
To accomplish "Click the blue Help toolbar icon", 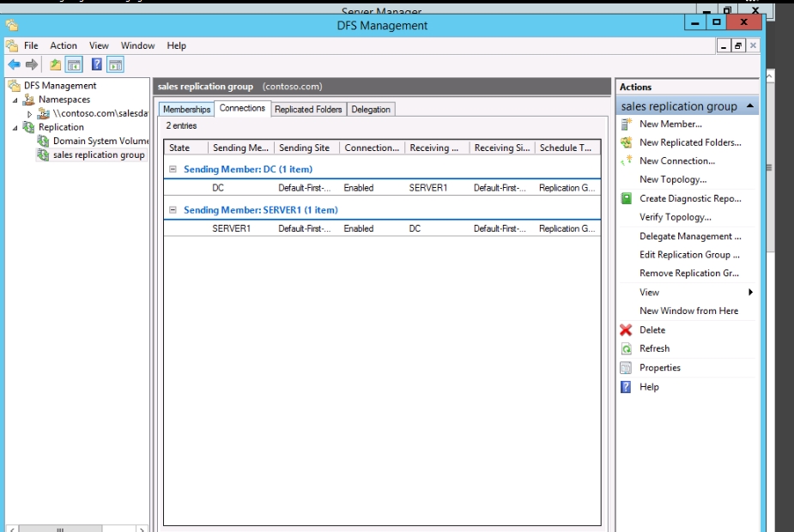I will (97, 64).
